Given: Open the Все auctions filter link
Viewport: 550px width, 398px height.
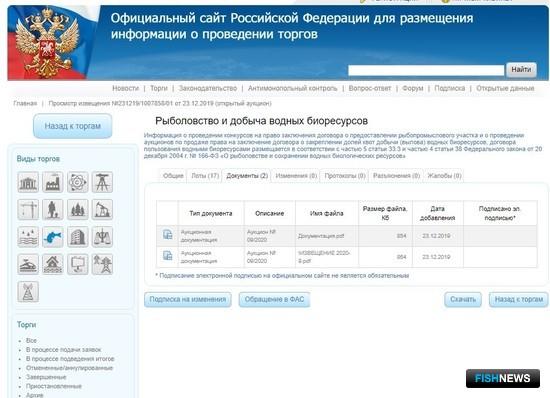Looking at the screenshot, I should 31,340.
